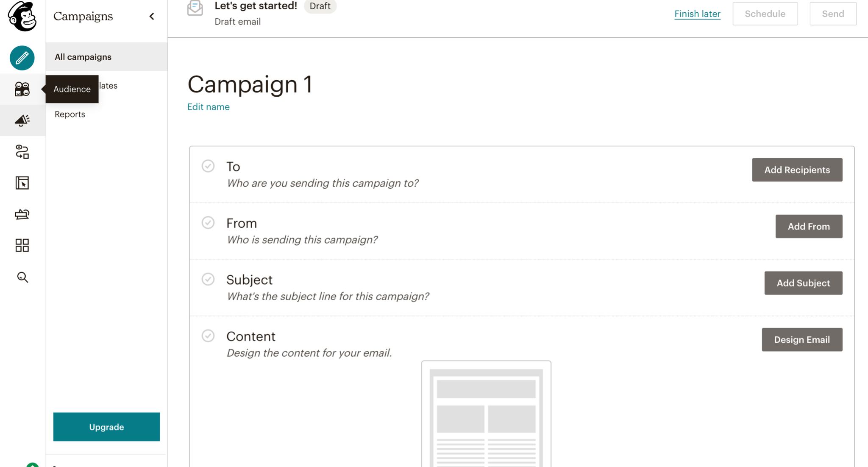
Task: Click the Mailchimp monkey logo icon
Action: [22, 17]
